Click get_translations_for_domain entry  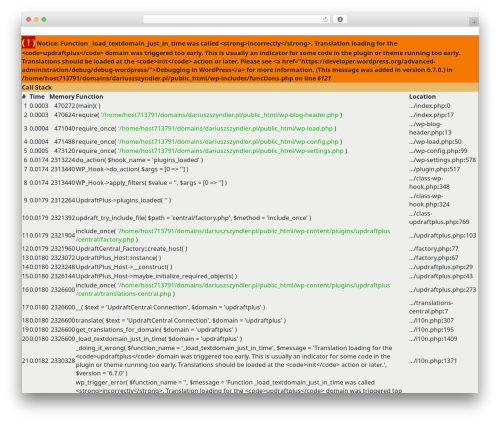[x=156, y=330]
